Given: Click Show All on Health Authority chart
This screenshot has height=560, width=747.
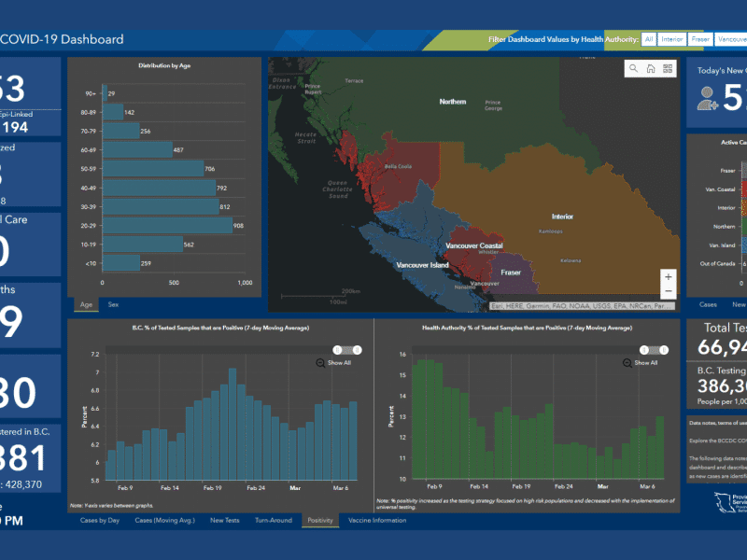Looking at the screenshot, I should (x=646, y=362).
